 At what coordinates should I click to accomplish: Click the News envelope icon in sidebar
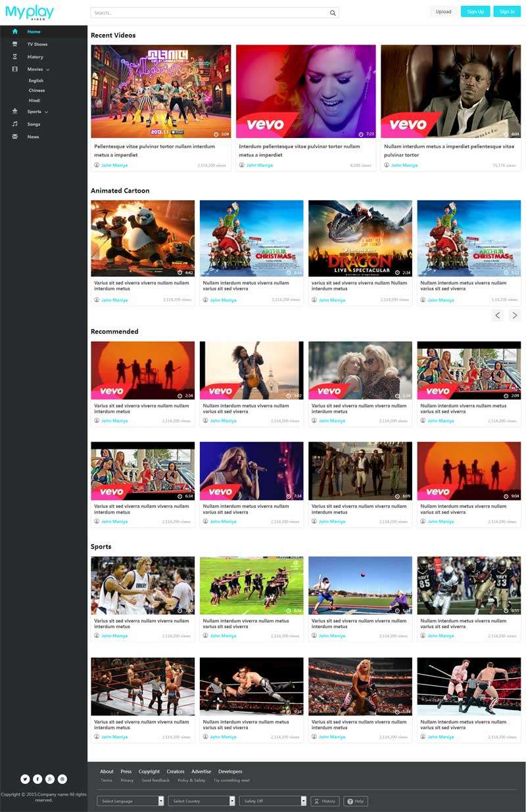[x=15, y=137]
